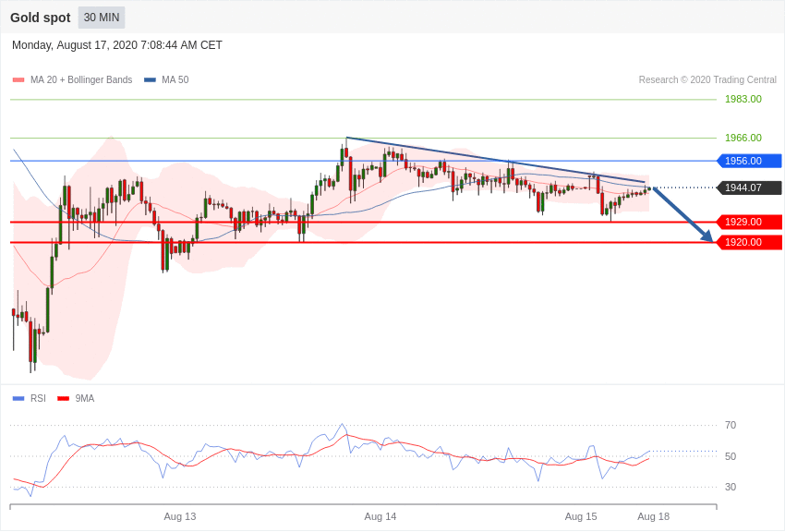Screen dimensions: 785x532
Task: Click the 1983.00 resistance level label
Action: click(743, 99)
